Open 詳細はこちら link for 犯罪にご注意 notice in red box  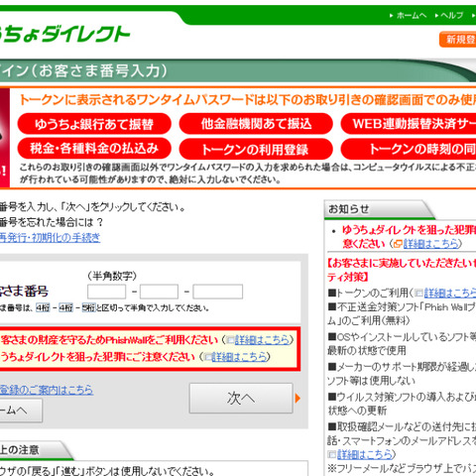[x=239, y=357]
